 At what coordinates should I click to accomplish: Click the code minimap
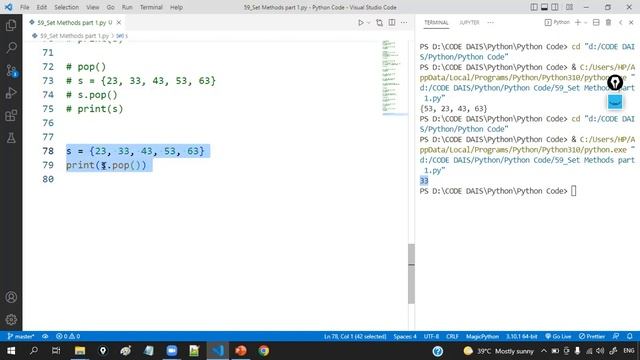pos(394,77)
